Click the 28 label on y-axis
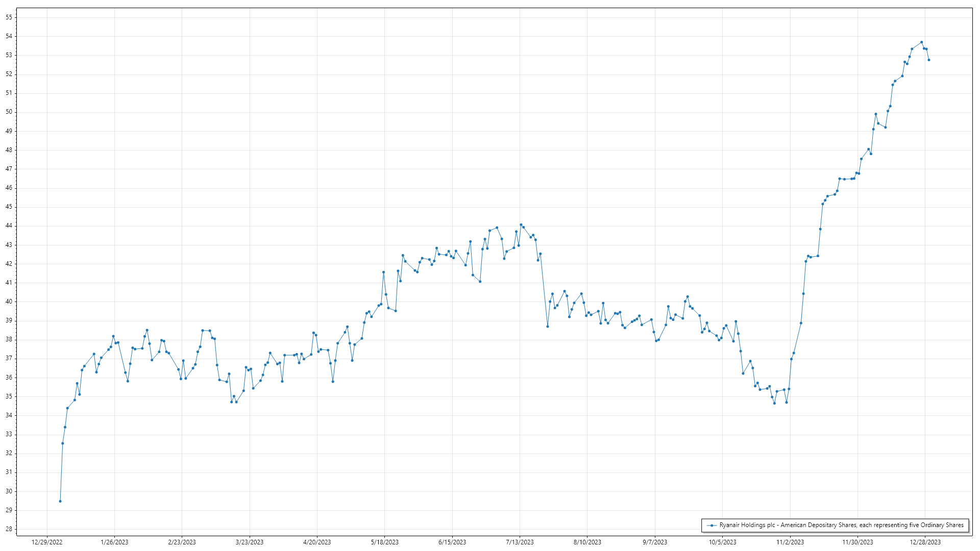The height and width of the screenshot is (551, 980). click(x=9, y=529)
